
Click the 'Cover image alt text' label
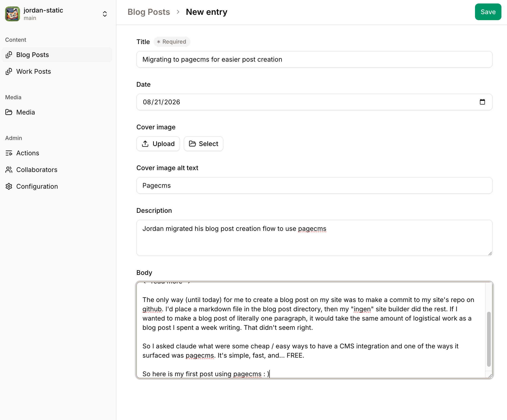[167, 168]
